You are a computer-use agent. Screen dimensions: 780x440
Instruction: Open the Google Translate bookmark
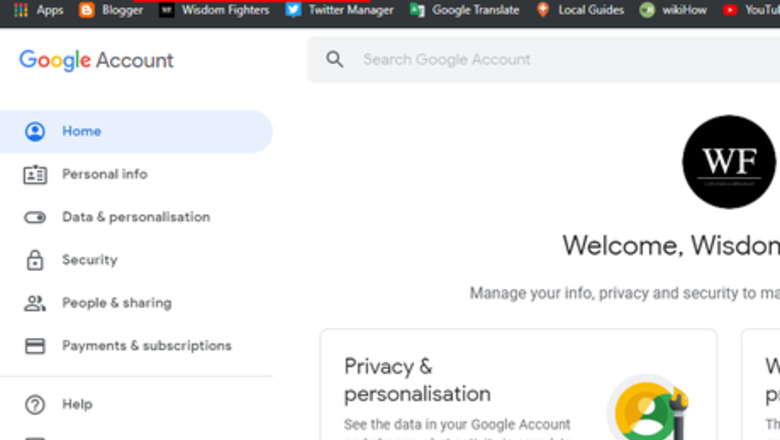pyautogui.click(x=464, y=10)
